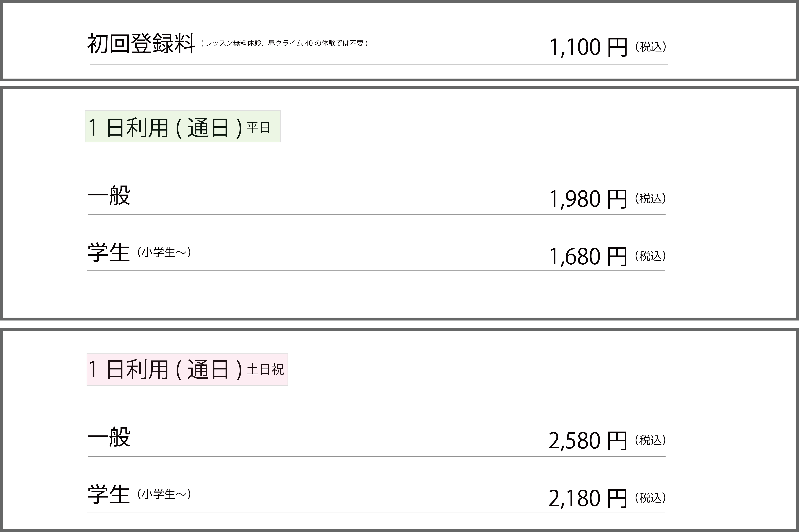Click the 初回登録料 heading
Screen dimensions: 799x532
coord(141,44)
